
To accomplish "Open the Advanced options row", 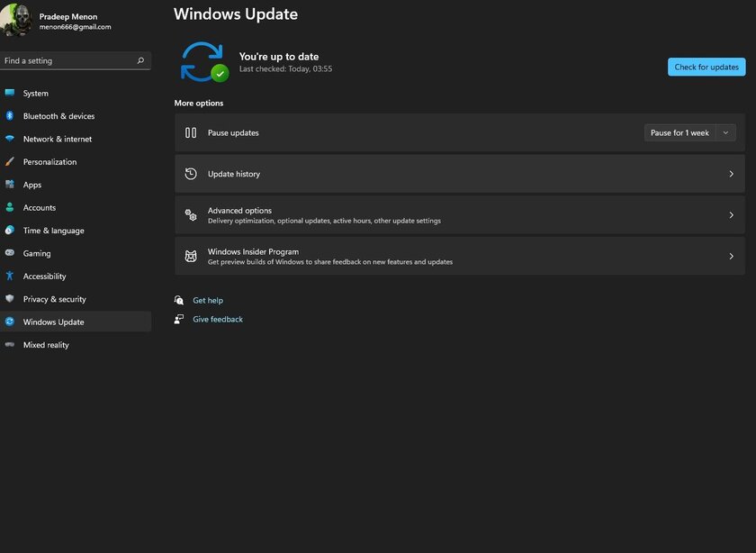I will coord(460,214).
